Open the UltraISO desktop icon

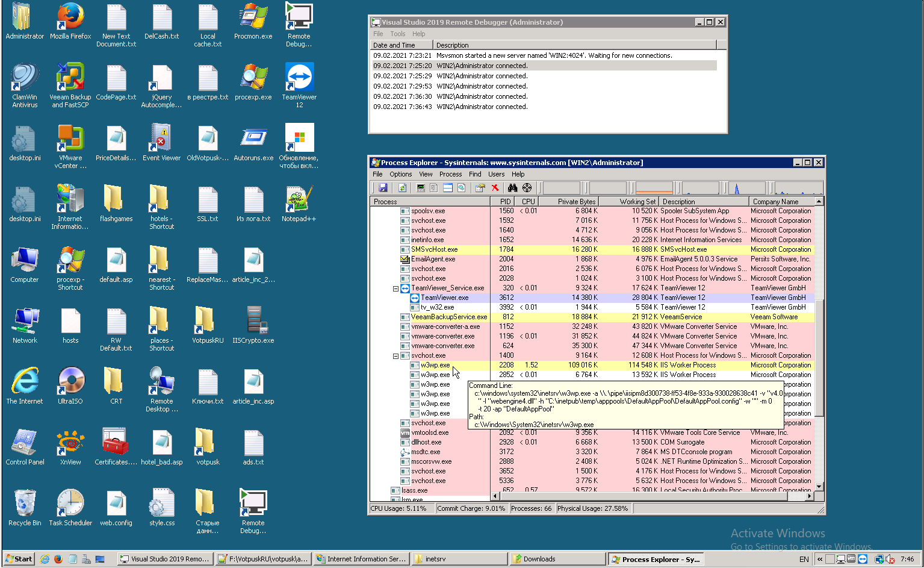pos(70,386)
